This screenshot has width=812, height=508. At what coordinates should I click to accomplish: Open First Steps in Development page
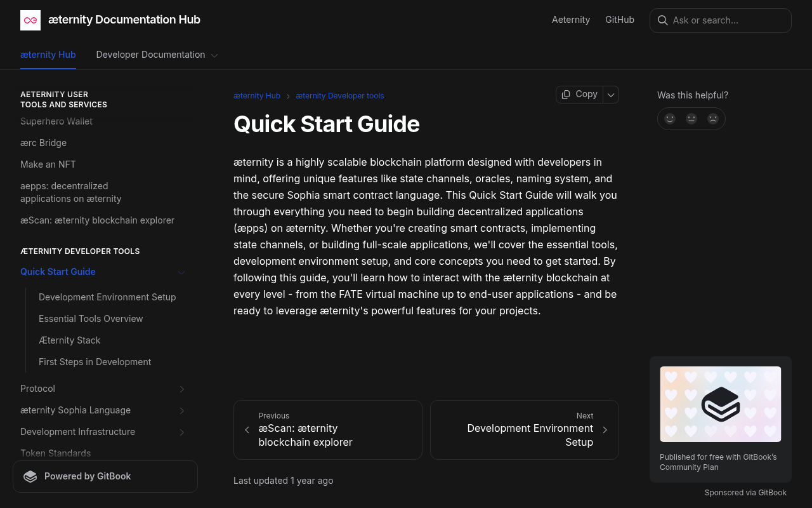tap(95, 362)
